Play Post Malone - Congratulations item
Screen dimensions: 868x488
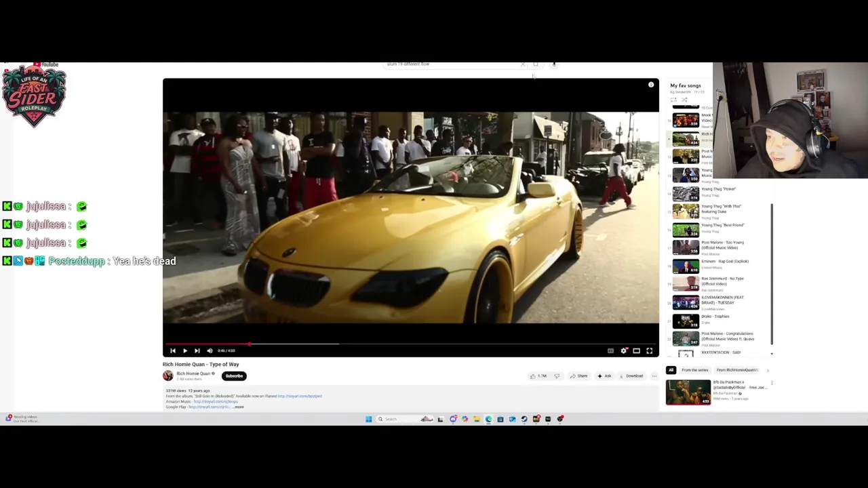coord(719,339)
